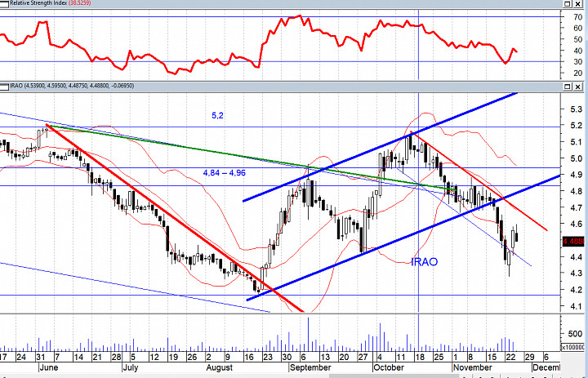Click the RSI pane title bar icon
Screen dimensions: 588x378
click(5, 3)
